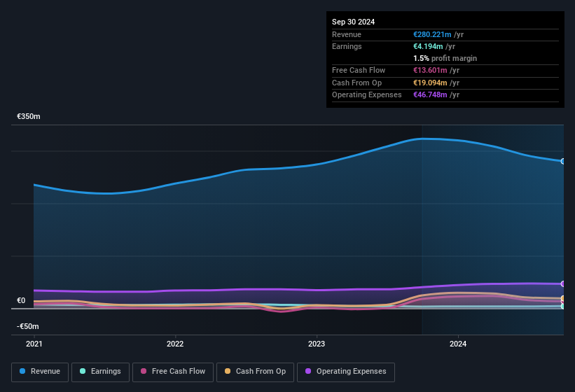
Task: Click the Operating Expenses label in tooltip
Action: point(367,94)
